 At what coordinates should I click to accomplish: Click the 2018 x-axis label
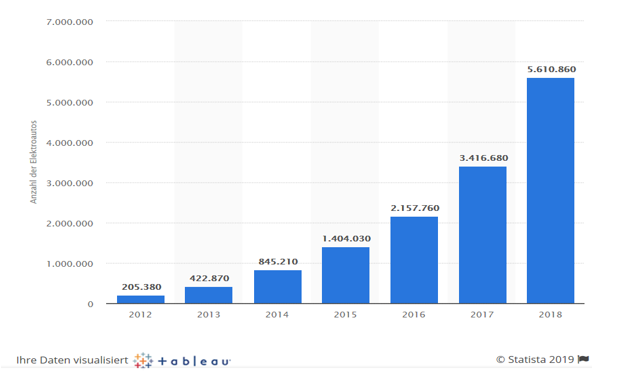tap(550, 314)
